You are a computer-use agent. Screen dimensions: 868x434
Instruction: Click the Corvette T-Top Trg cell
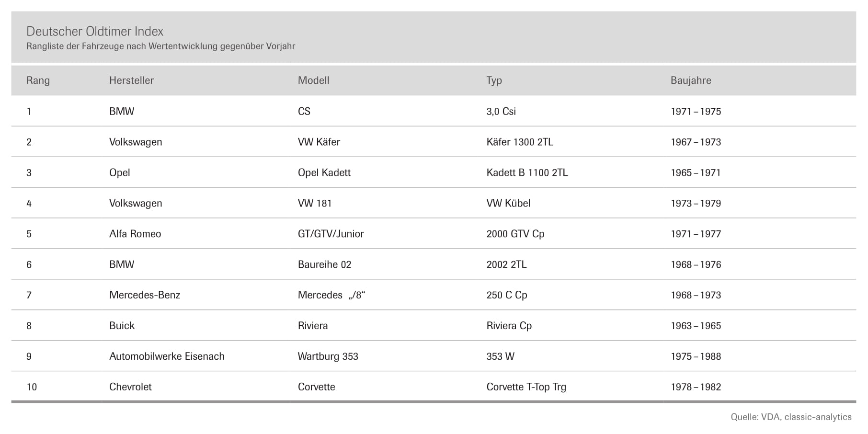coord(526,387)
